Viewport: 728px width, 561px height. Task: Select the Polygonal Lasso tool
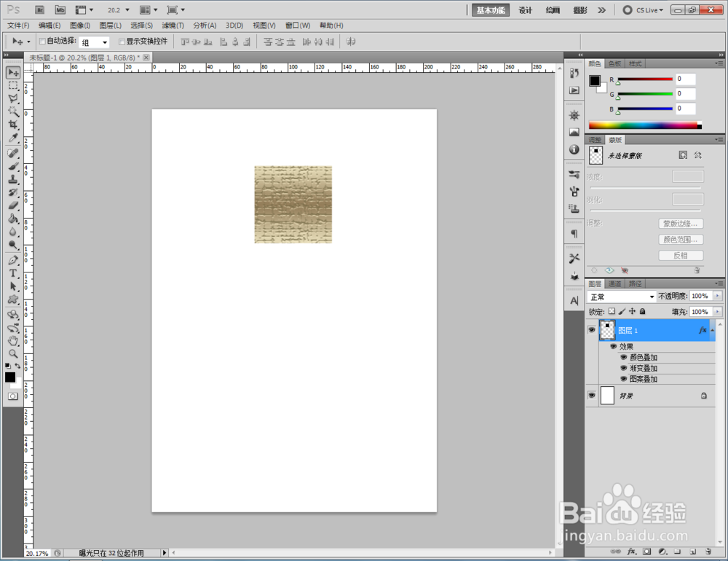click(13, 98)
